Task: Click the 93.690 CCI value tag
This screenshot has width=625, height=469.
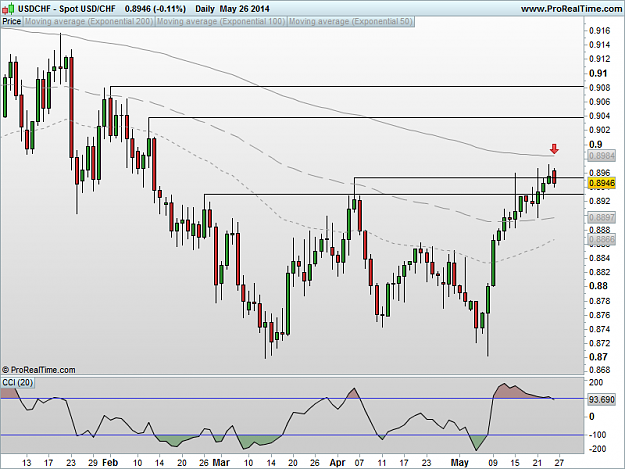Action: click(x=602, y=399)
